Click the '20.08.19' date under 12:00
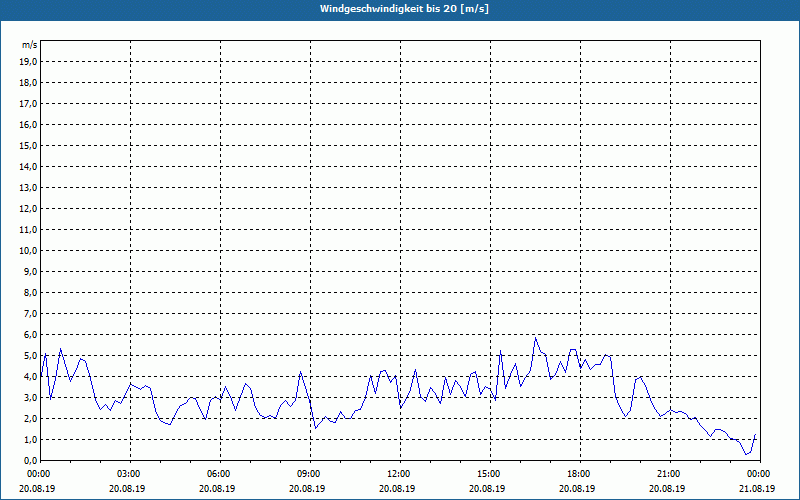 click(x=397, y=488)
